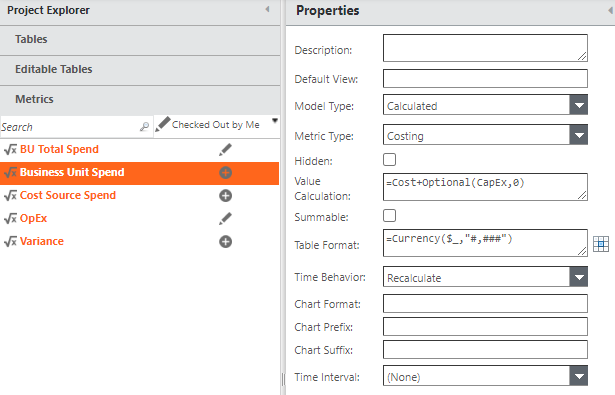Image resolution: width=615 pixels, height=395 pixels.
Task: Click the plus icon beside Variance
Action: 226,242
